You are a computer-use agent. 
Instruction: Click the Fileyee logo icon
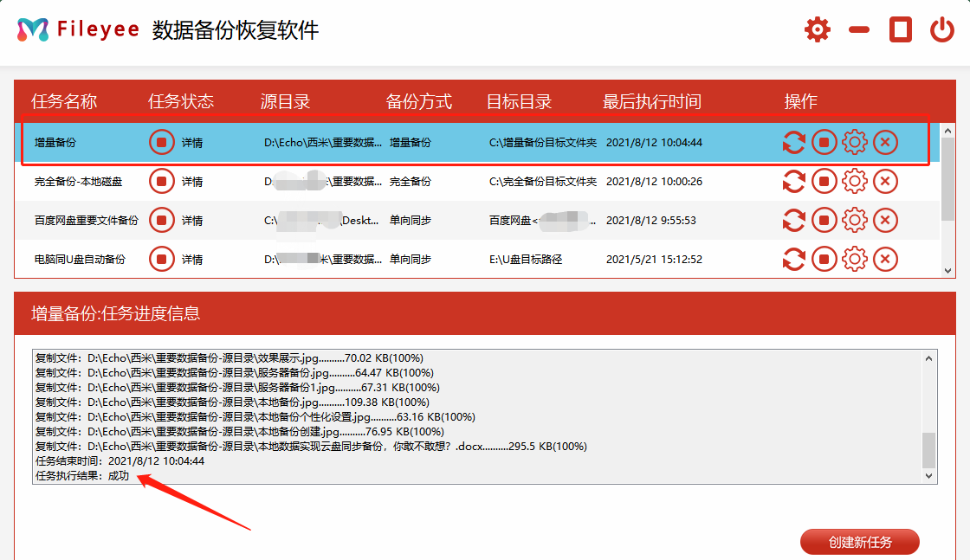coord(31,28)
